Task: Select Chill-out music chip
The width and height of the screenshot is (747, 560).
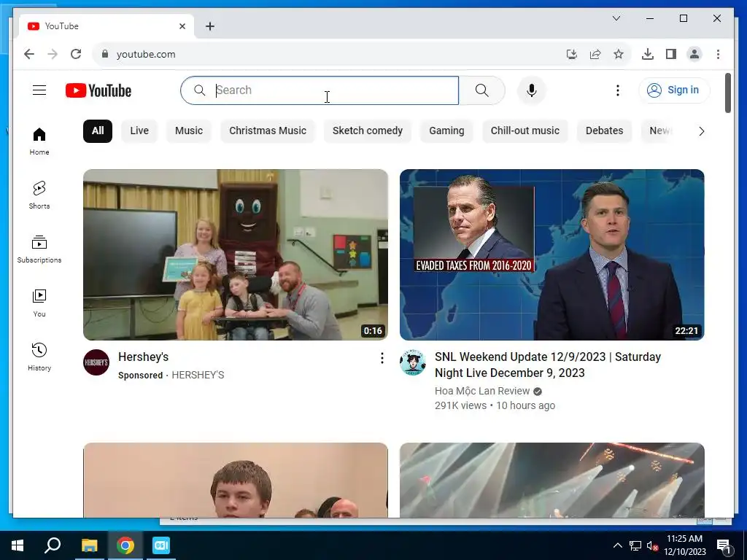Action: click(525, 131)
